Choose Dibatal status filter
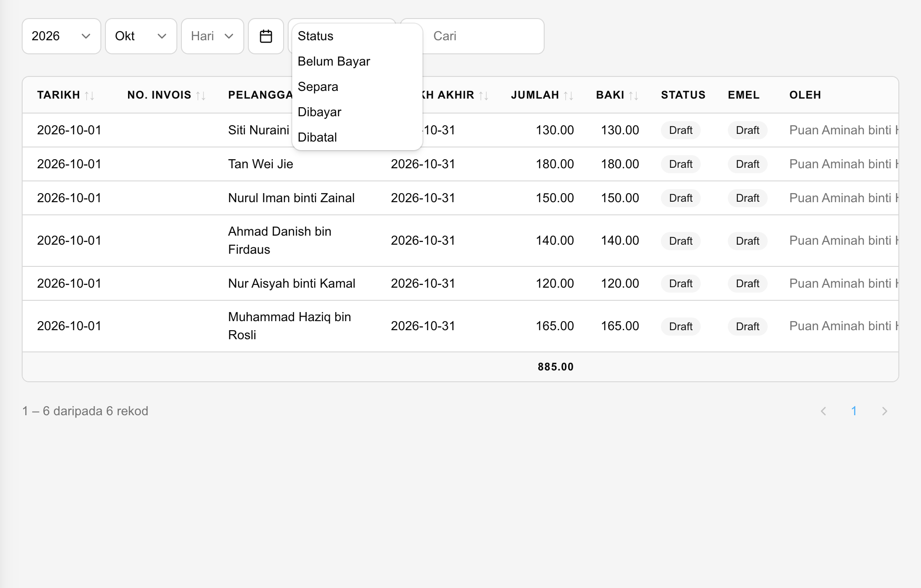 pos(357,138)
